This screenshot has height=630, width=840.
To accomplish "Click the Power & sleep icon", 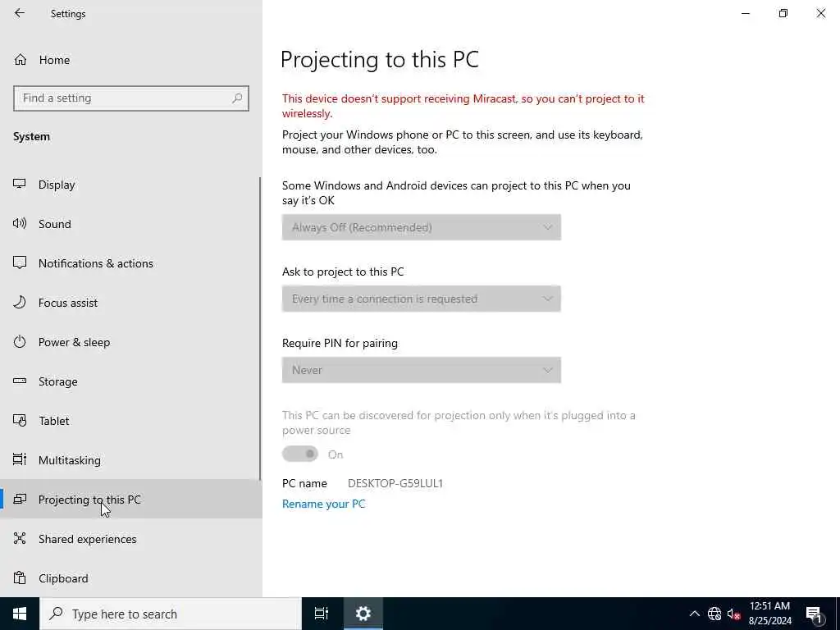I will click(20, 342).
